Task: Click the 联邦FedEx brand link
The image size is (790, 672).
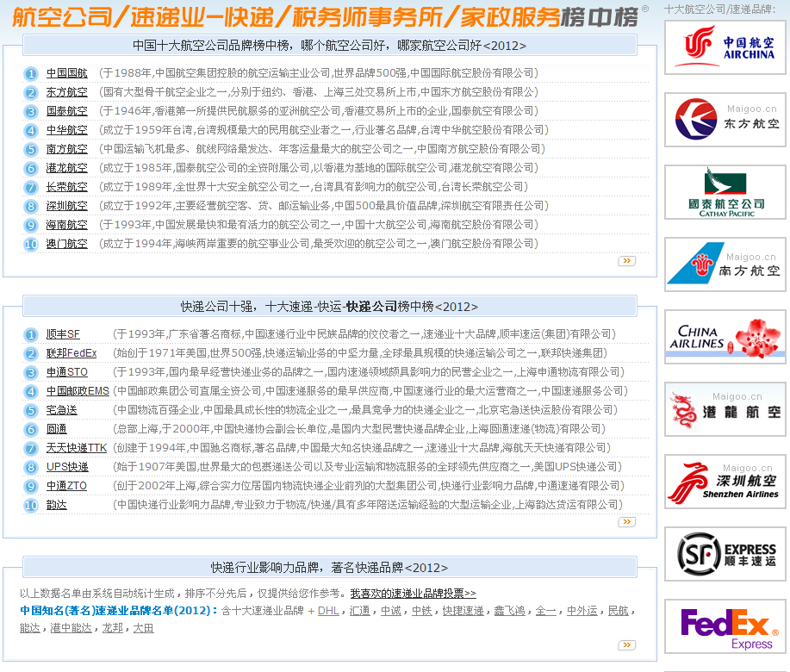Action: click(x=71, y=353)
